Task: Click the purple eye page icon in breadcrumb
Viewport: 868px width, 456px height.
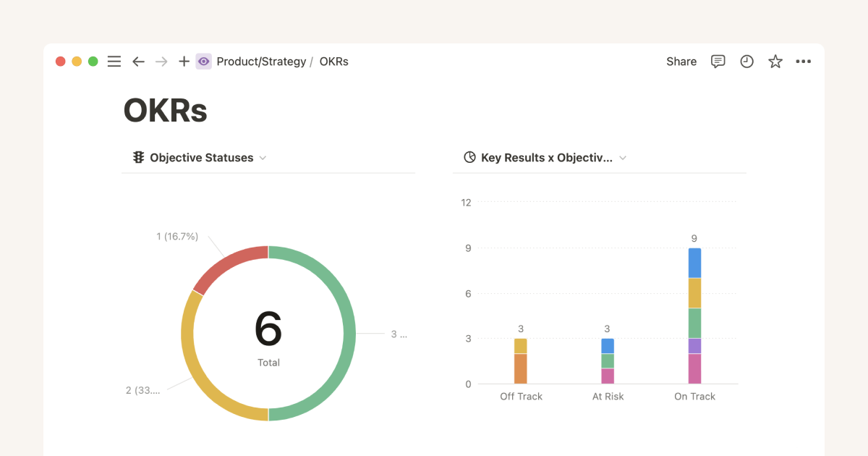Action: pos(203,62)
